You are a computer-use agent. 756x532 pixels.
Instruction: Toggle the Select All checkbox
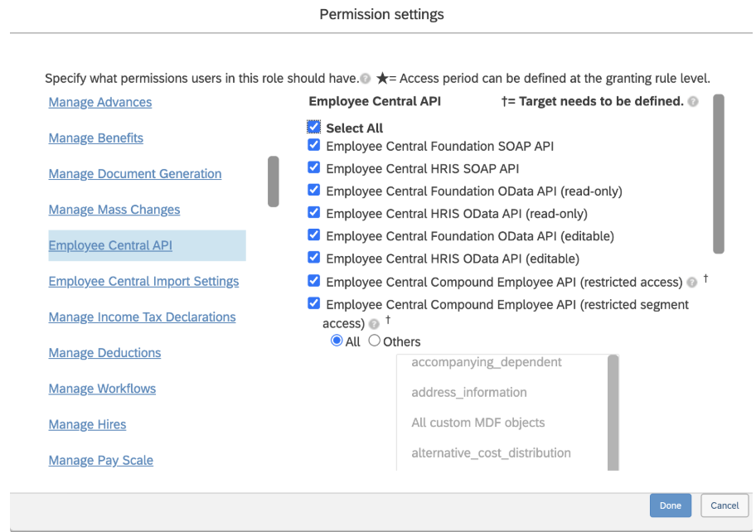pyautogui.click(x=313, y=128)
